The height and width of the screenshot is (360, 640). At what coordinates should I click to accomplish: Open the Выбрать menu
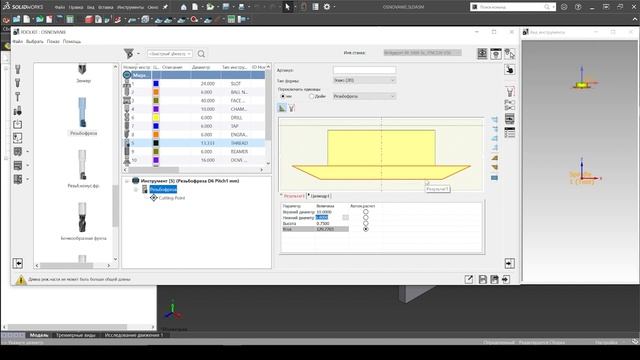click(x=35, y=42)
